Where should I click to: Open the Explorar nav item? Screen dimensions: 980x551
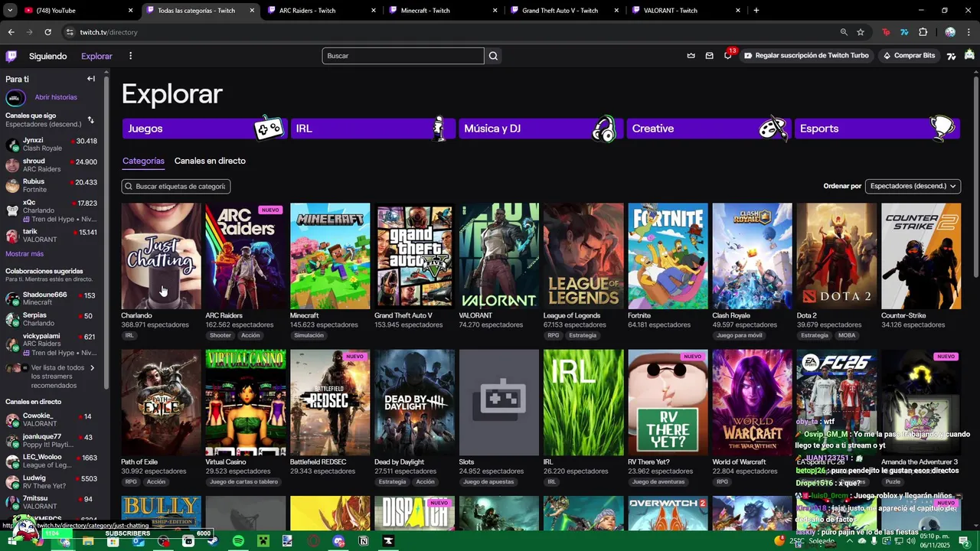click(x=97, y=56)
